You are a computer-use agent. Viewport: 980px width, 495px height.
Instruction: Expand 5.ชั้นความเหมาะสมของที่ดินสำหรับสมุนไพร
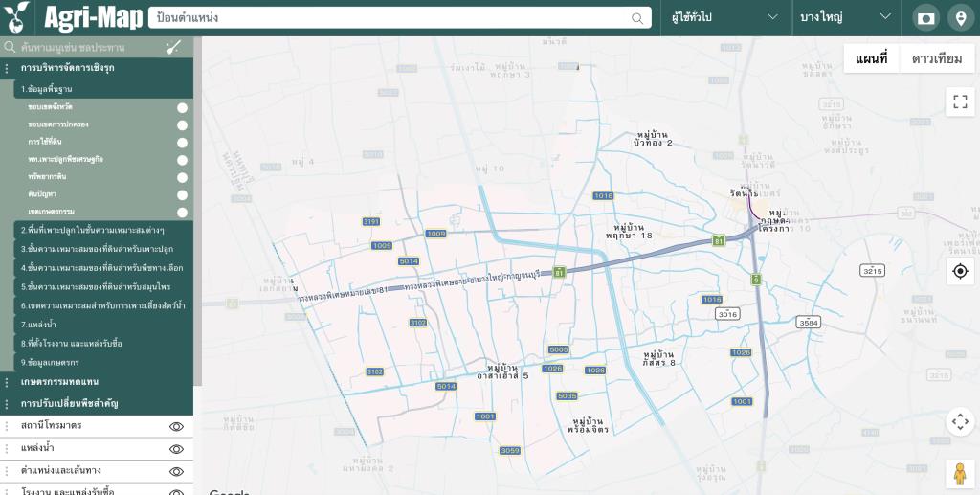tap(103, 287)
